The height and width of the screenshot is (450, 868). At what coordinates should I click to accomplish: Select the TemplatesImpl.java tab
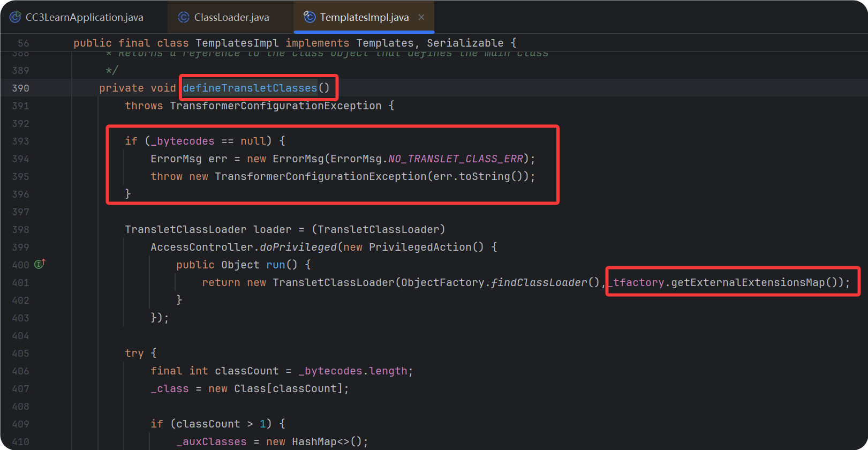coord(364,17)
